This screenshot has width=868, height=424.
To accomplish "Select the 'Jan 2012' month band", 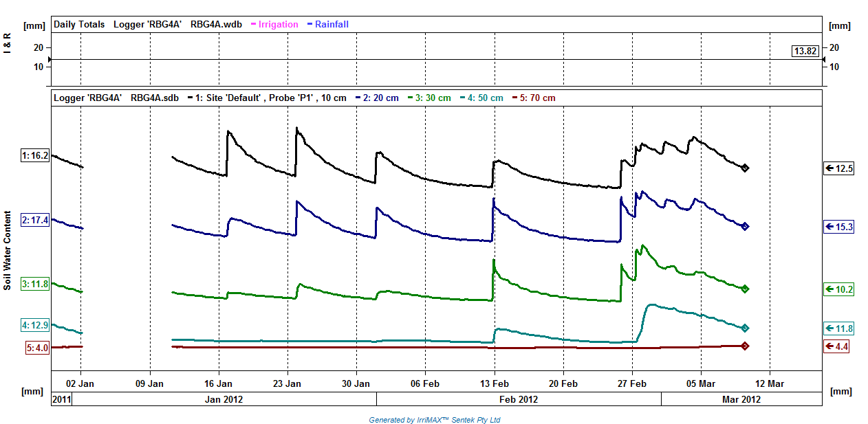I will tap(224, 399).
